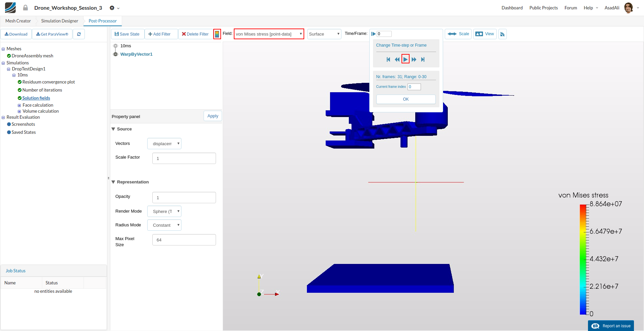This screenshot has width=644, height=331.
Task: Click the Save State button
Action: (127, 34)
